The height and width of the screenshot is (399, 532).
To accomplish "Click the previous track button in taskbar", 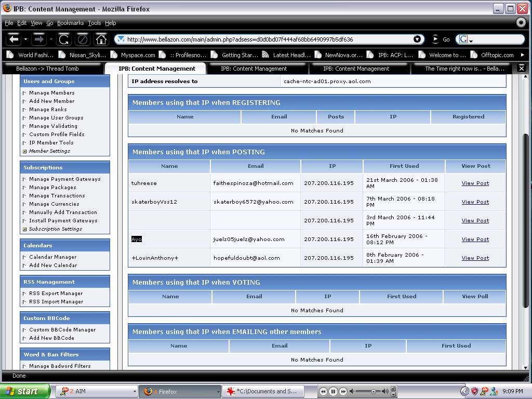I will click(323, 391).
